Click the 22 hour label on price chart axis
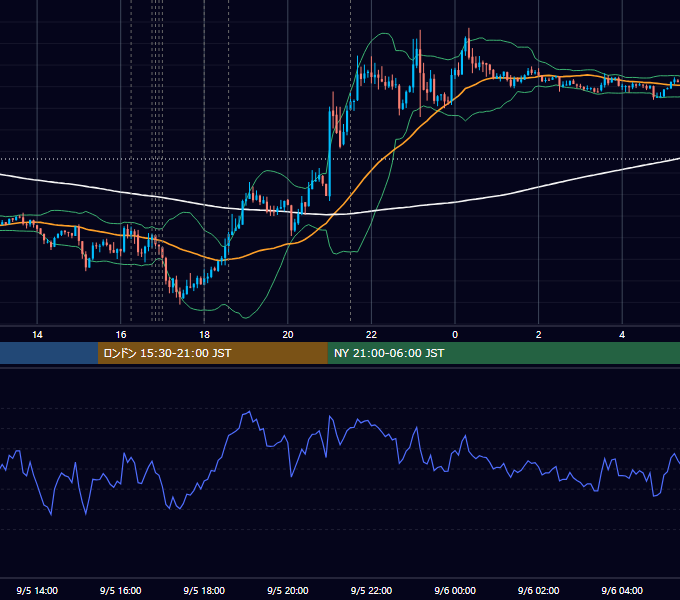680x600 pixels. click(x=371, y=335)
